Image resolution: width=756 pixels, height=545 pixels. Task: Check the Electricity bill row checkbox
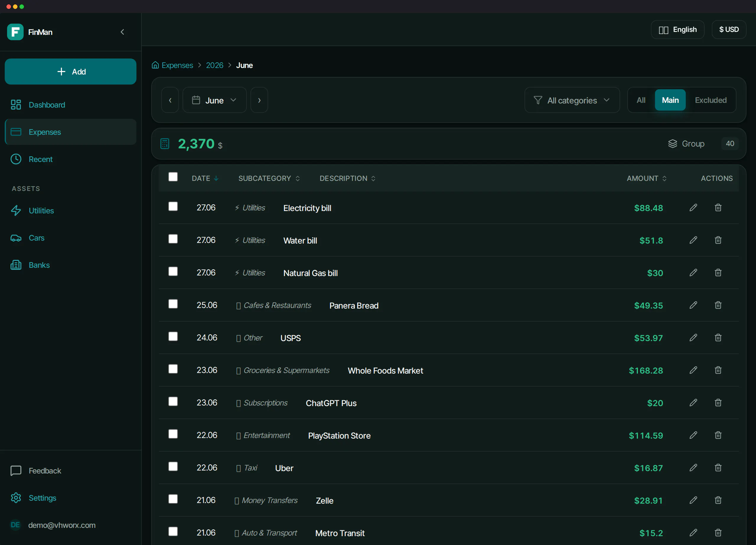(x=173, y=207)
